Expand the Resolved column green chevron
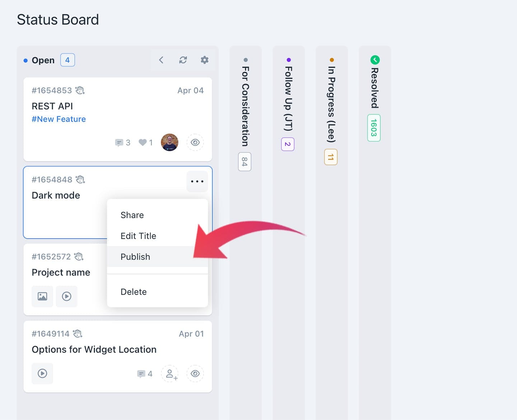This screenshot has width=517, height=420. click(x=375, y=60)
